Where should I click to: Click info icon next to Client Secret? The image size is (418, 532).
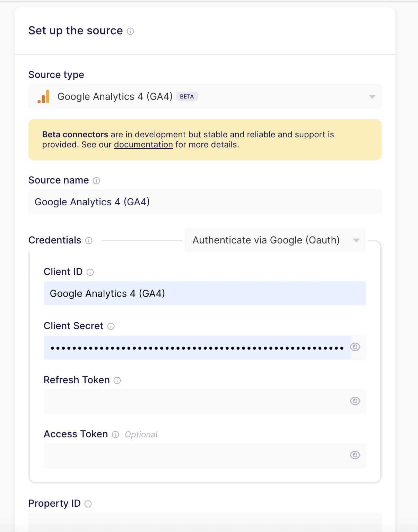click(x=111, y=326)
